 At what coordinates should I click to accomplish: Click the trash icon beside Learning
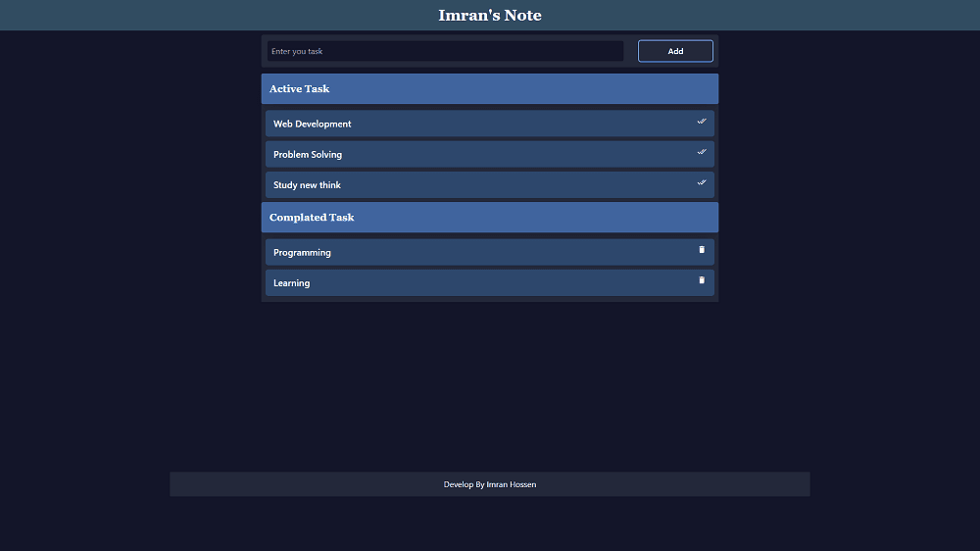coord(702,280)
